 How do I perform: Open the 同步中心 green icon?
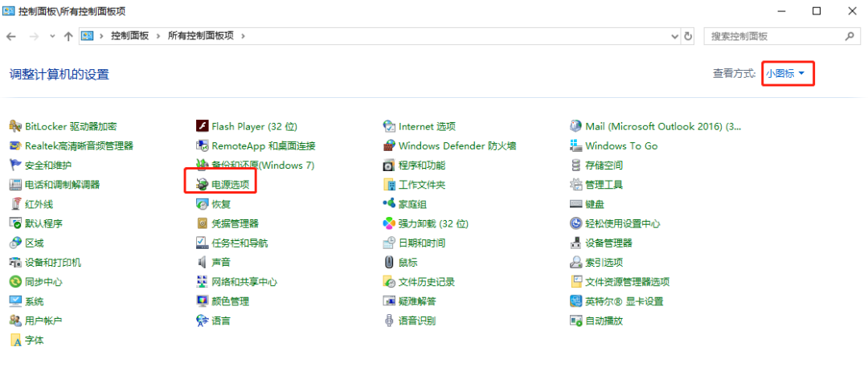(15, 282)
